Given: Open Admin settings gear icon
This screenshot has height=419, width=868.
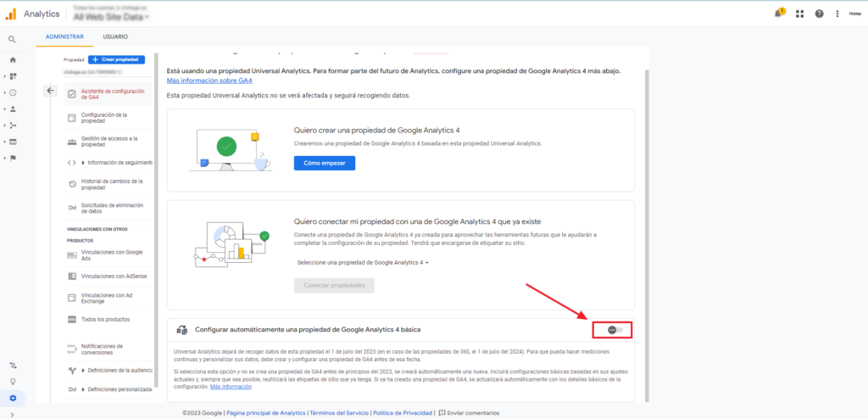Looking at the screenshot, I should coord(12,398).
